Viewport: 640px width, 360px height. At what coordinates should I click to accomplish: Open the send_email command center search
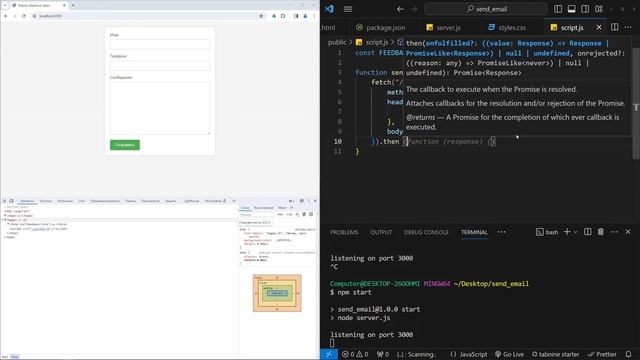[x=486, y=9]
